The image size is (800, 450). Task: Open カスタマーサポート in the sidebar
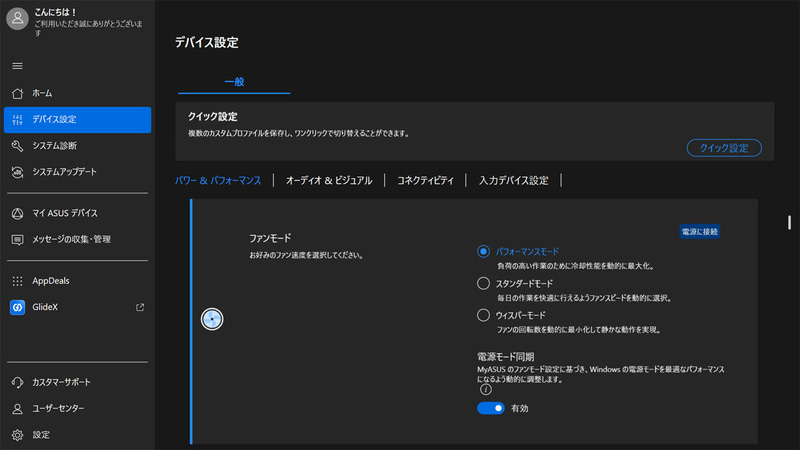click(x=78, y=382)
